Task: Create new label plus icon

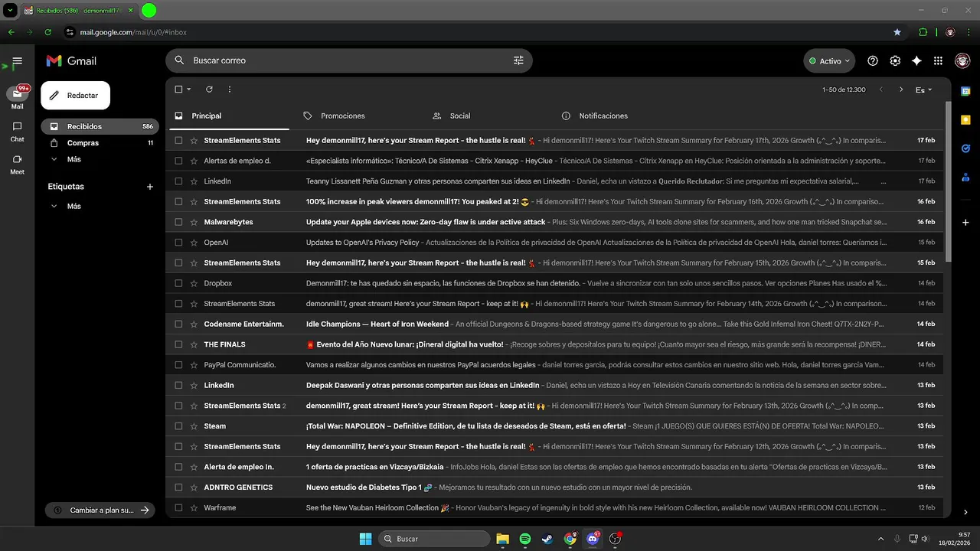Action: pyautogui.click(x=150, y=187)
